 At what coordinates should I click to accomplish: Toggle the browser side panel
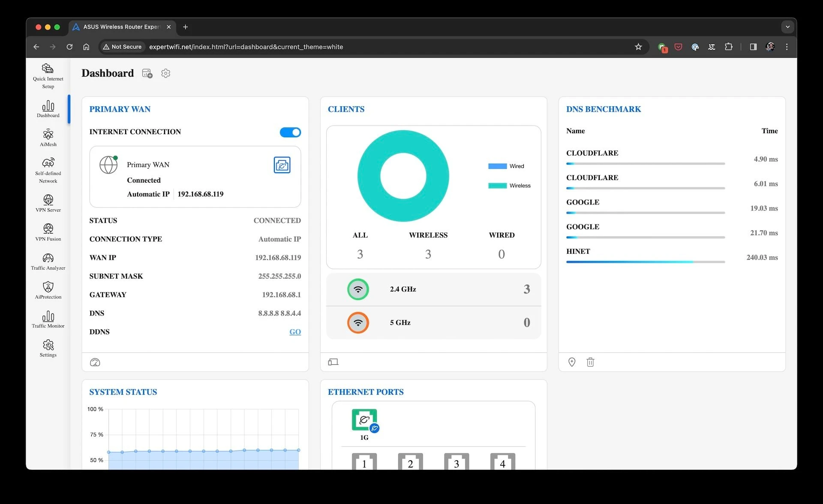tap(753, 47)
